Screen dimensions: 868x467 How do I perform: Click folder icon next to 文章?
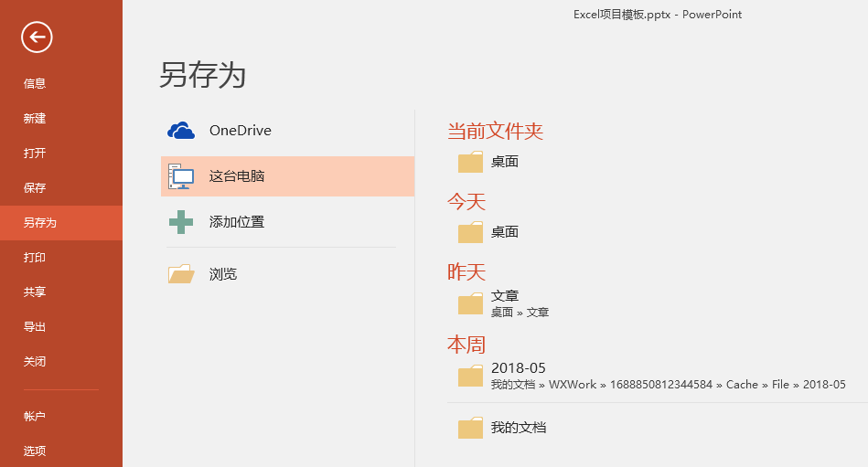coord(470,304)
